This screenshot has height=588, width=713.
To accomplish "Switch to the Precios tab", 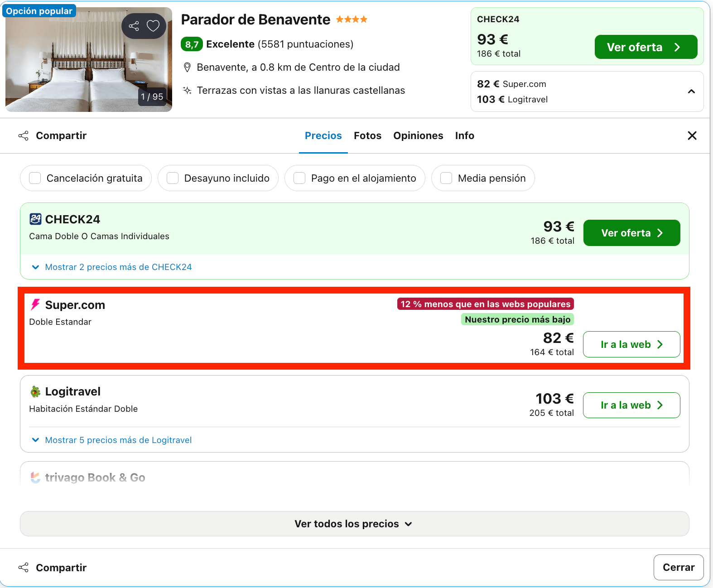I will point(323,135).
